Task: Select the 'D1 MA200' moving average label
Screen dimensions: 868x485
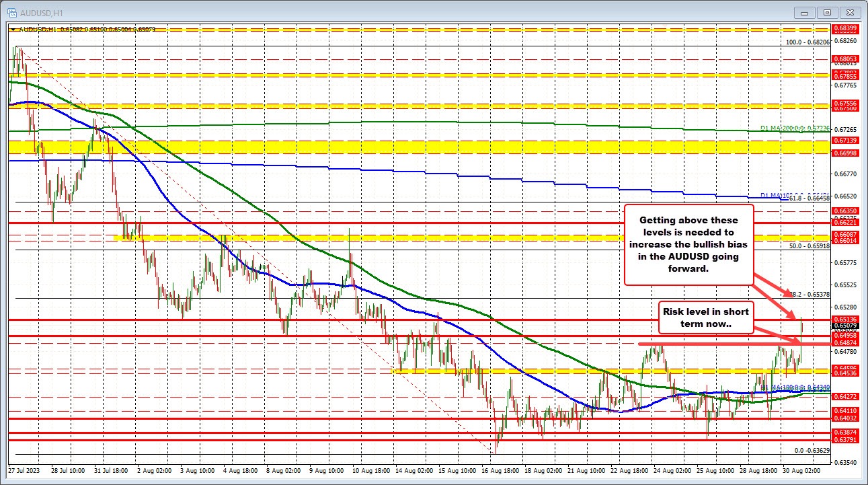Action: [x=793, y=126]
